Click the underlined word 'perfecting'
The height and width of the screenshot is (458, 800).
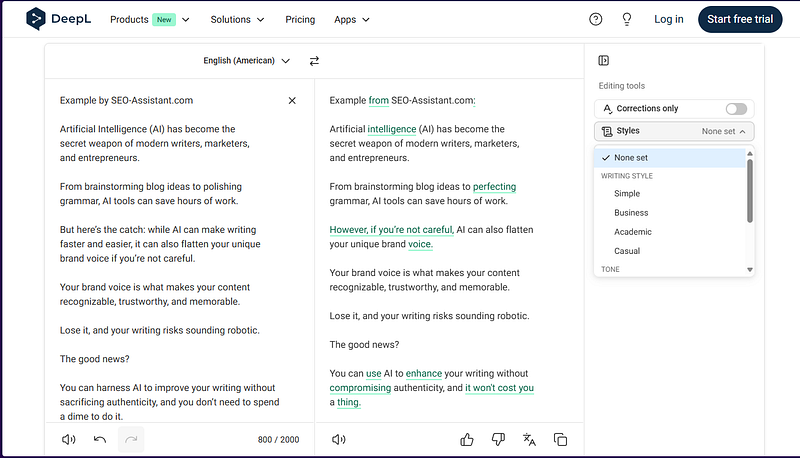[x=494, y=187]
